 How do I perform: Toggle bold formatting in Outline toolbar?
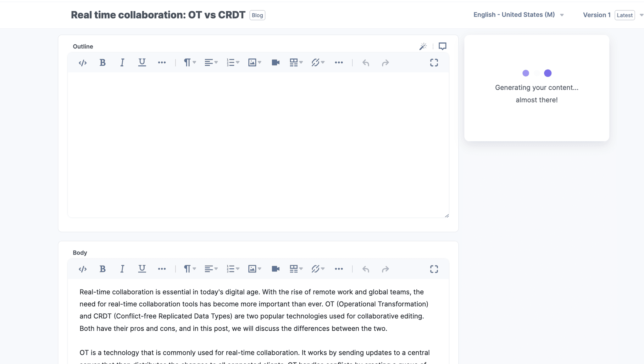(x=103, y=63)
